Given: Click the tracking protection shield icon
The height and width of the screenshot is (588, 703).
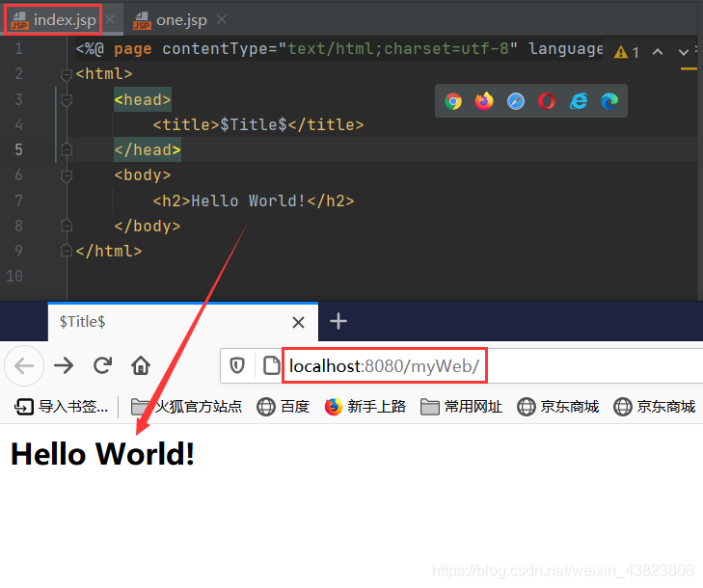Looking at the screenshot, I should [237, 365].
